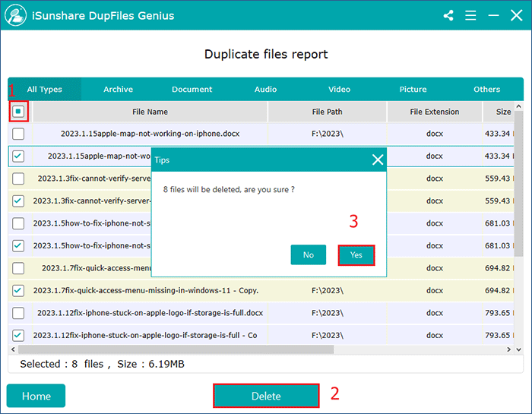Click the vertical scrollbar thumb

pyautogui.click(x=518, y=184)
